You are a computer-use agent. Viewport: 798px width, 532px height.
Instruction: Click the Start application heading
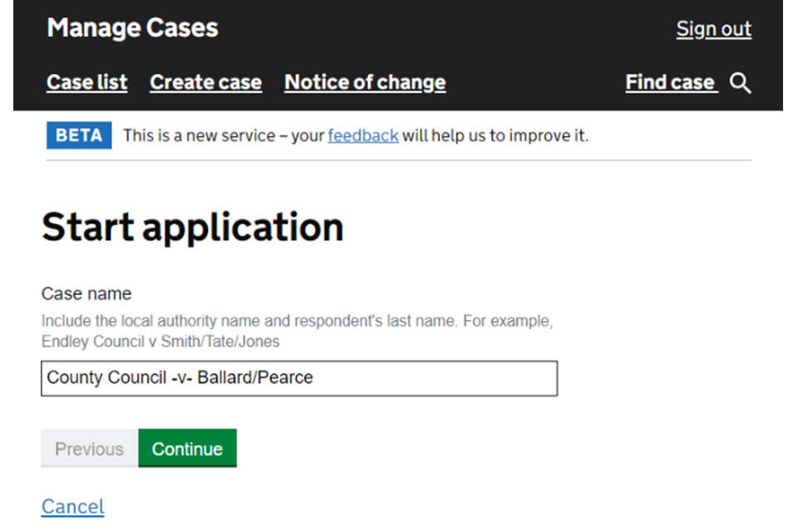pyautogui.click(x=192, y=227)
